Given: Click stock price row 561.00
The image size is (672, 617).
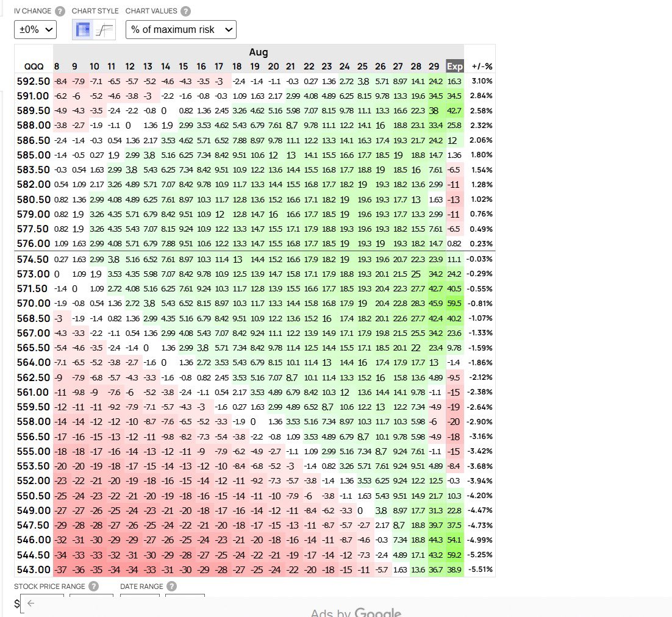Looking at the screenshot, I should [x=34, y=392].
